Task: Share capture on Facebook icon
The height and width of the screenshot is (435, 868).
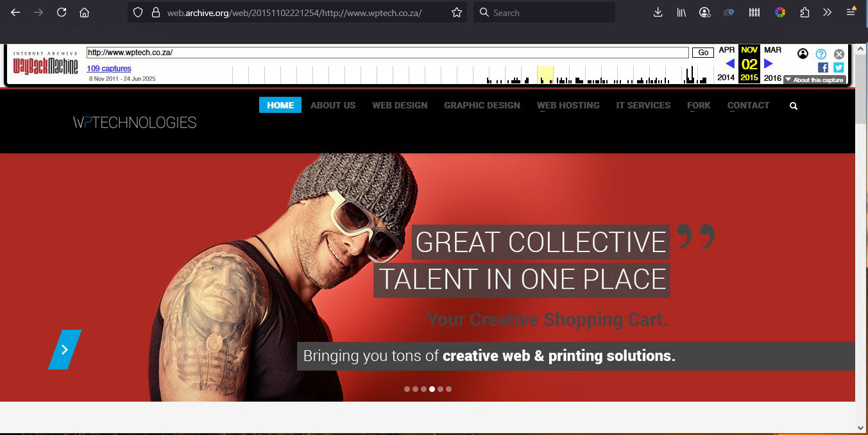Action: [823, 67]
